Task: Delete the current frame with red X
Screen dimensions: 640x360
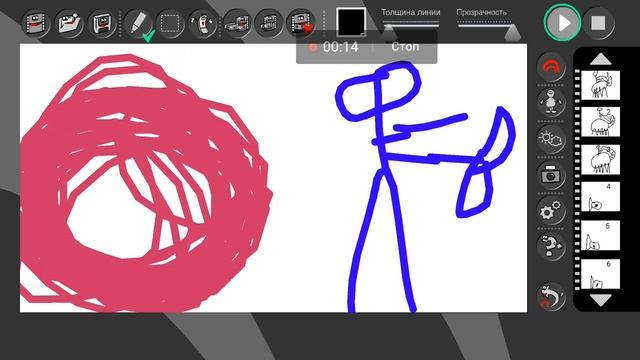Action: pos(301,24)
